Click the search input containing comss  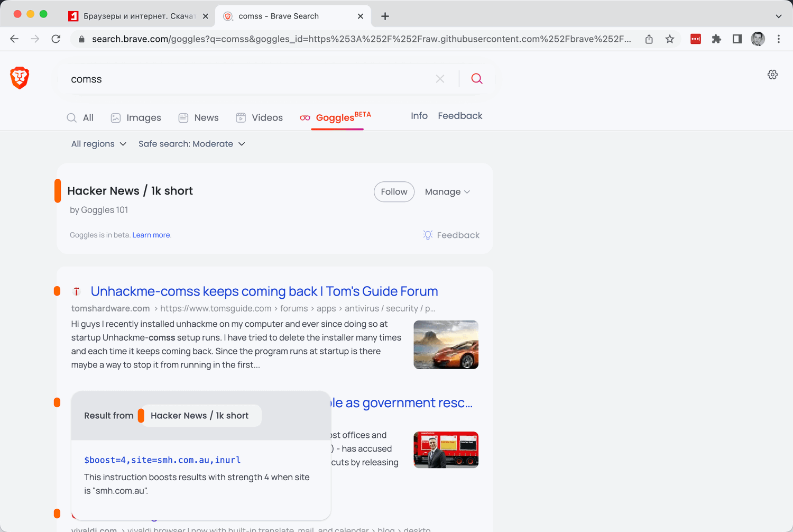click(x=248, y=79)
